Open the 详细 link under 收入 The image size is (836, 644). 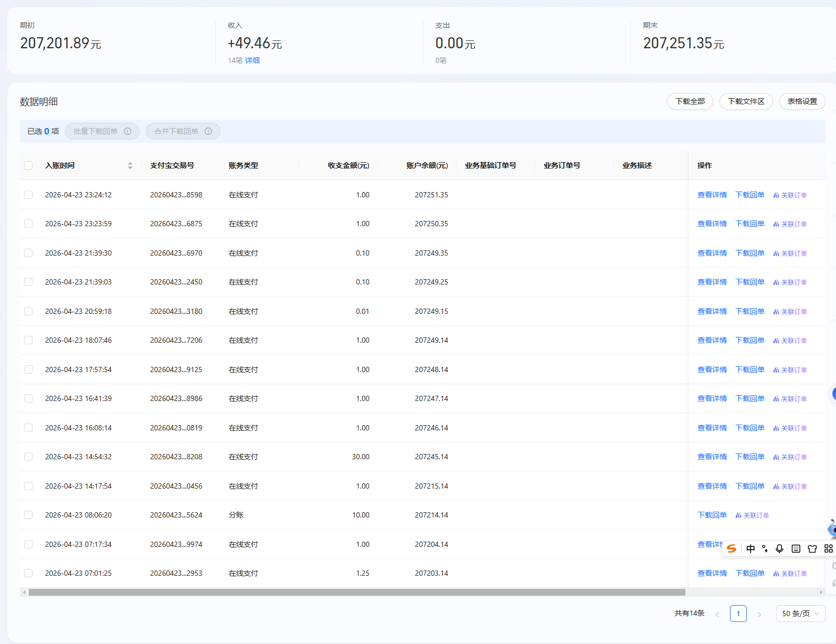(252, 60)
